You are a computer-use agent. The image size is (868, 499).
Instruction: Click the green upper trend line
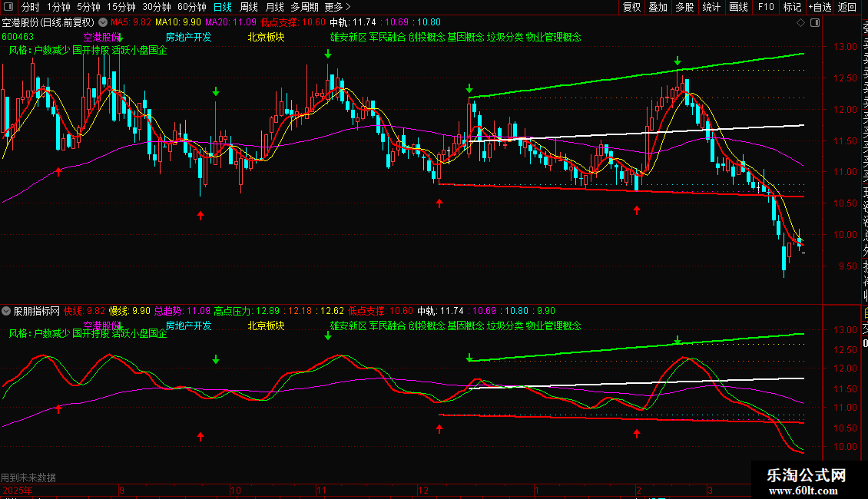pos(637,76)
